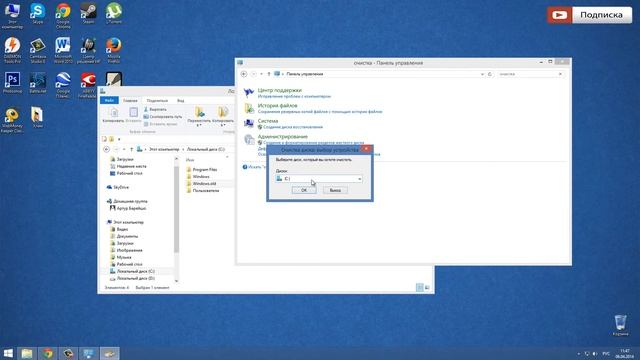640x360 pixels.
Task: Open the uTorrent desktop shortcut
Action: [113, 13]
